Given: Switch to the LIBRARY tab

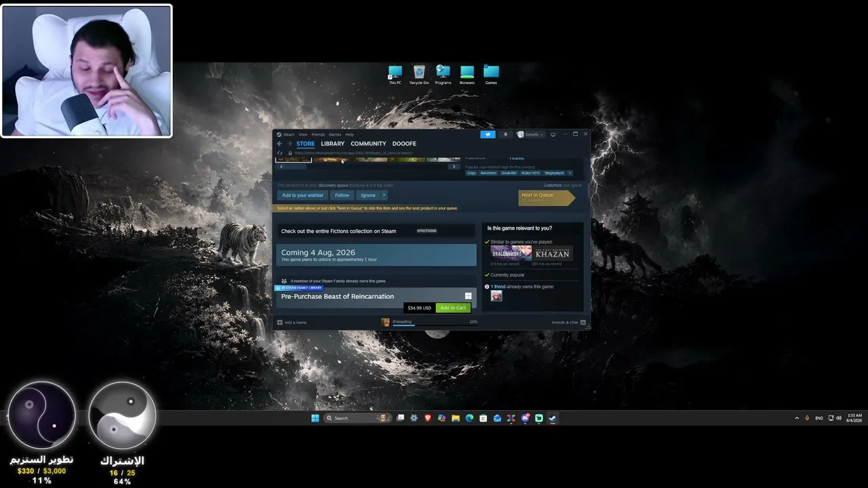Looking at the screenshot, I should [333, 144].
